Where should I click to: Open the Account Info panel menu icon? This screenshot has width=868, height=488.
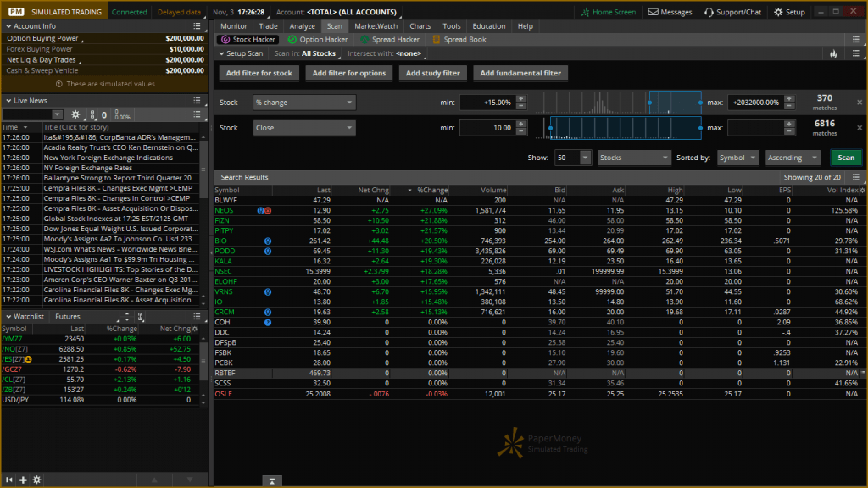(x=197, y=26)
